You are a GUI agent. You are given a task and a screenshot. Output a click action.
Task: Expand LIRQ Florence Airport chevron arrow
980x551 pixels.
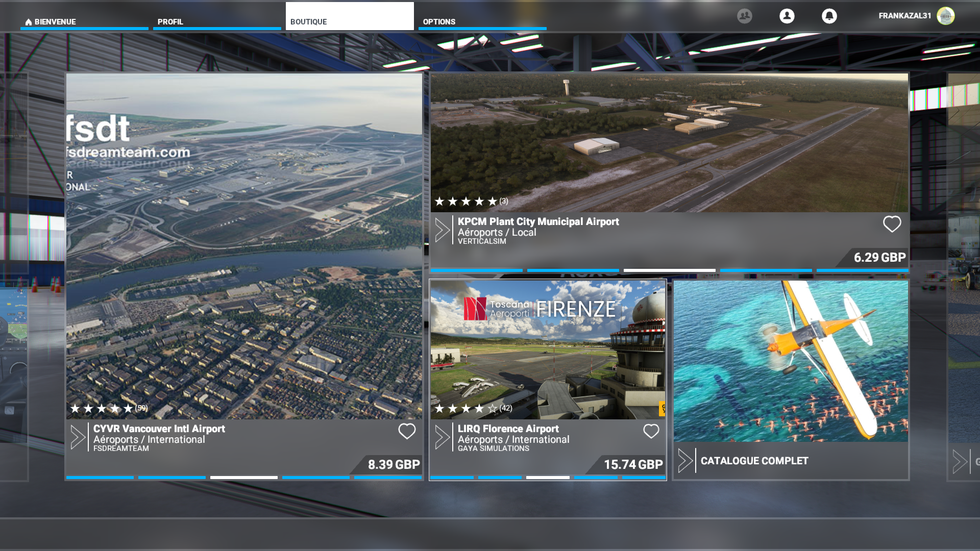click(x=443, y=437)
